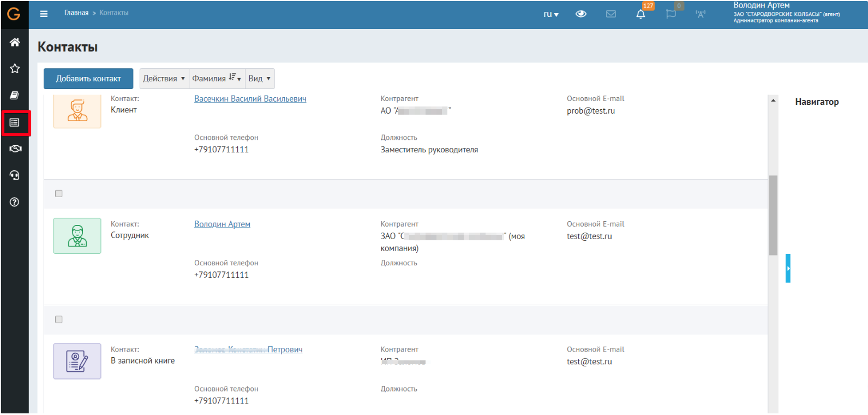Open the handshake deals icon in sidebar
This screenshot has width=868, height=415.
click(x=15, y=149)
